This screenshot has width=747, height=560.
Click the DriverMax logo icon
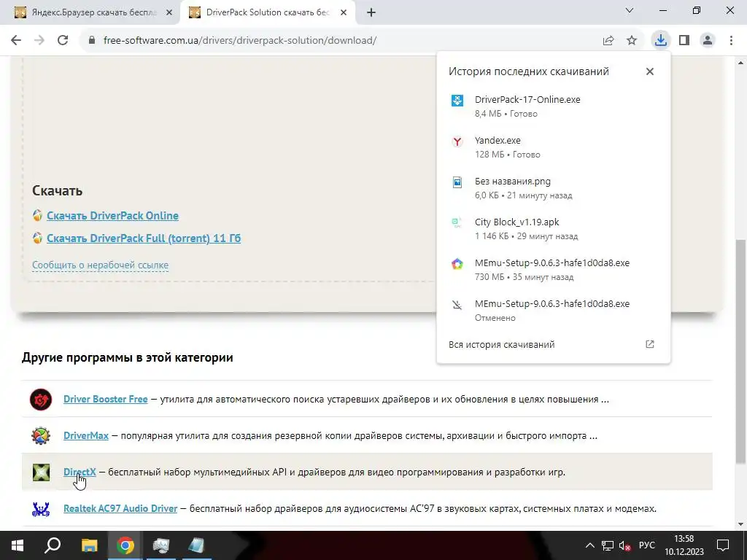coord(41,436)
